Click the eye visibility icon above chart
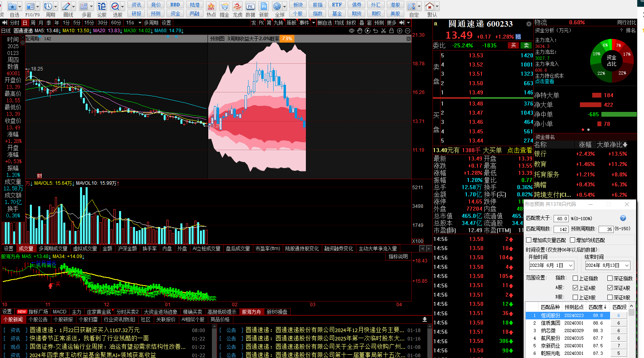Viewport: 644px width, 358px height. click(352, 31)
